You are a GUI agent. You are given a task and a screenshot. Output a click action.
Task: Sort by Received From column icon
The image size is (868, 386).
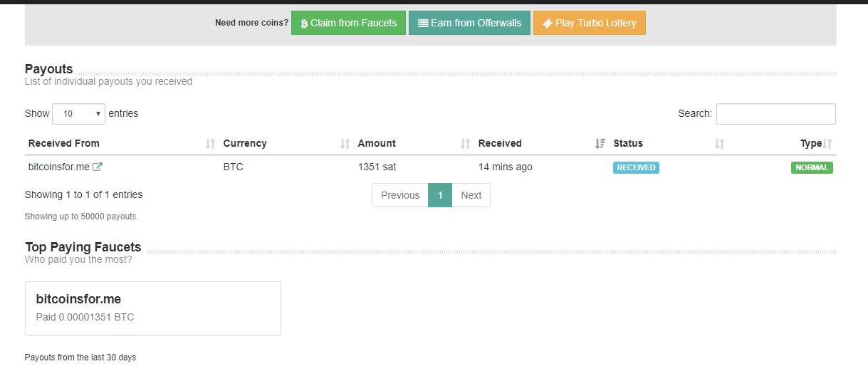tap(210, 144)
